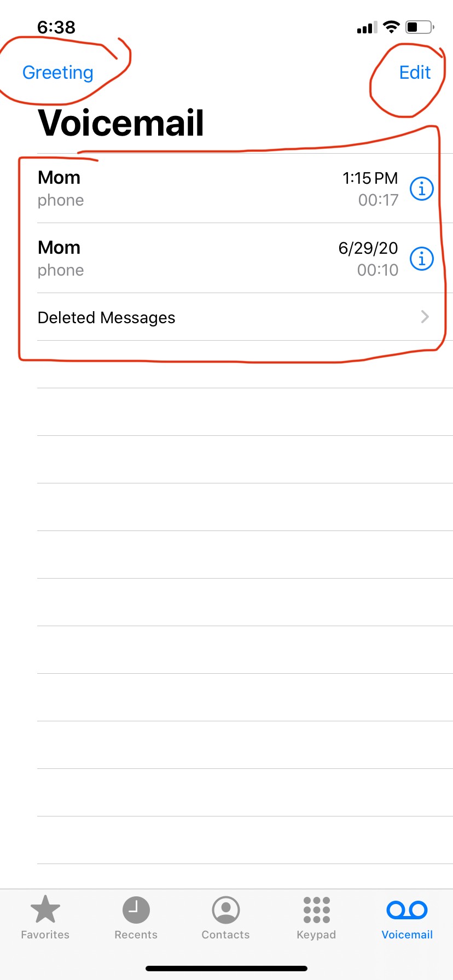
Task: Play Mom's 00:10 voicemail from 6/29/20
Action: (219, 258)
